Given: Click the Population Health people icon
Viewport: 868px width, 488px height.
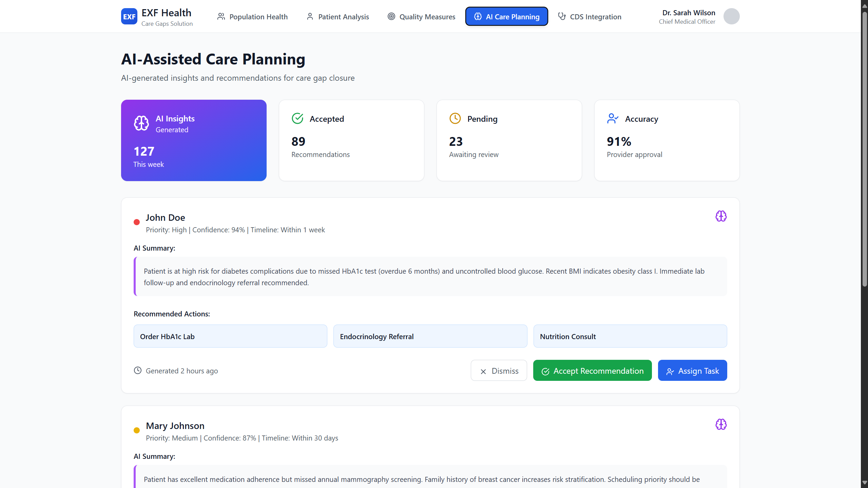Looking at the screenshot, I should coord(221,16).
